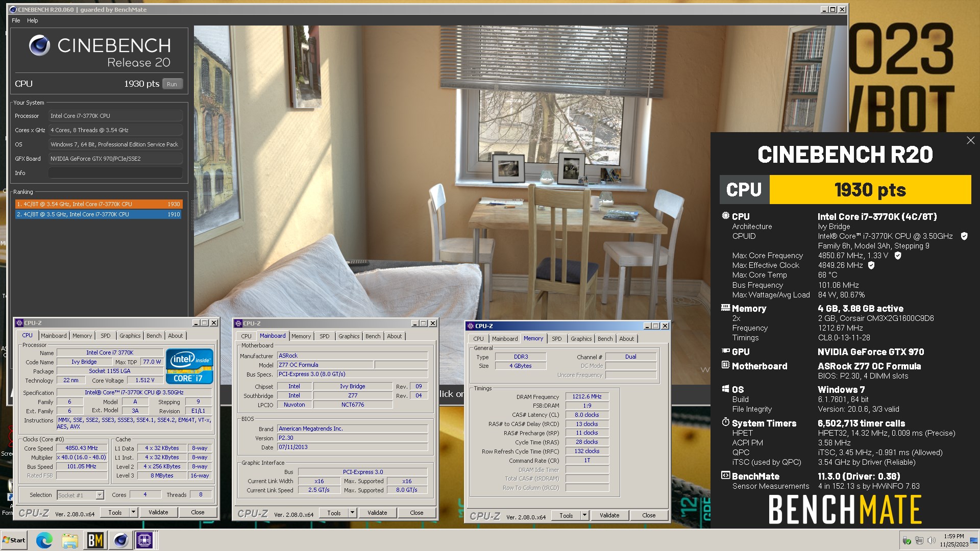
Task: Click the DRAM Frequency value 1212.6 MHz
Action: tap(587, 396)
